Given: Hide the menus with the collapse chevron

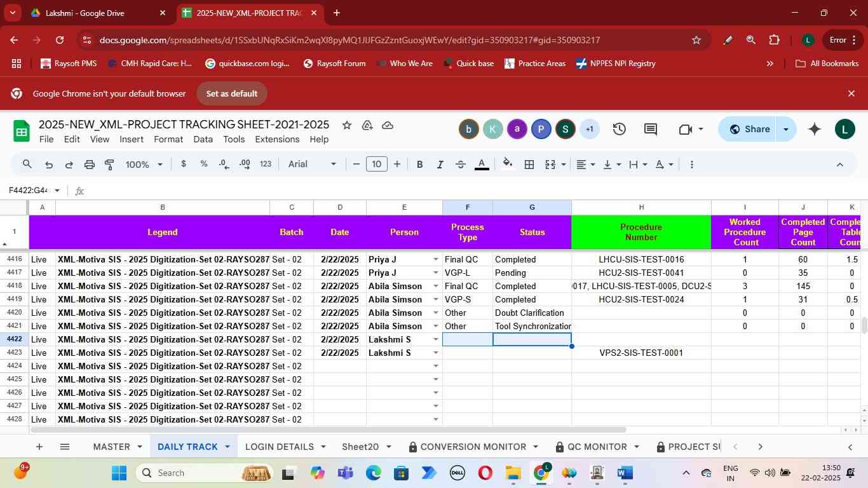Looking at the screenshot, I should (x=839, y=165).
